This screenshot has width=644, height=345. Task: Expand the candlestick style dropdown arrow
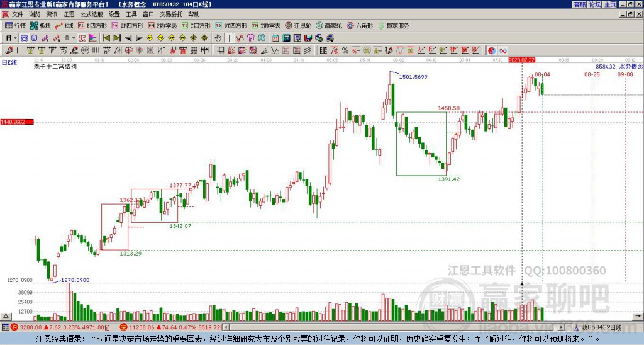click(x=74, y=38)
